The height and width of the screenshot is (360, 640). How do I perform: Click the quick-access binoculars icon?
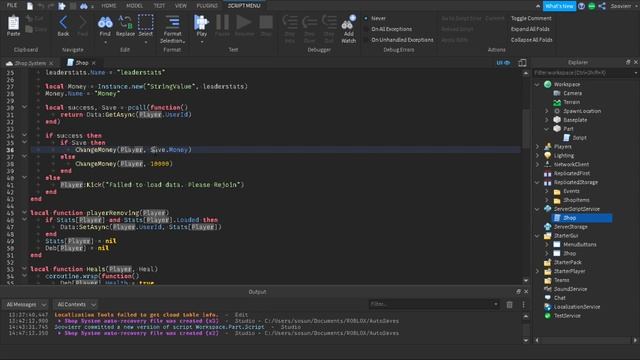coord(84,6)
